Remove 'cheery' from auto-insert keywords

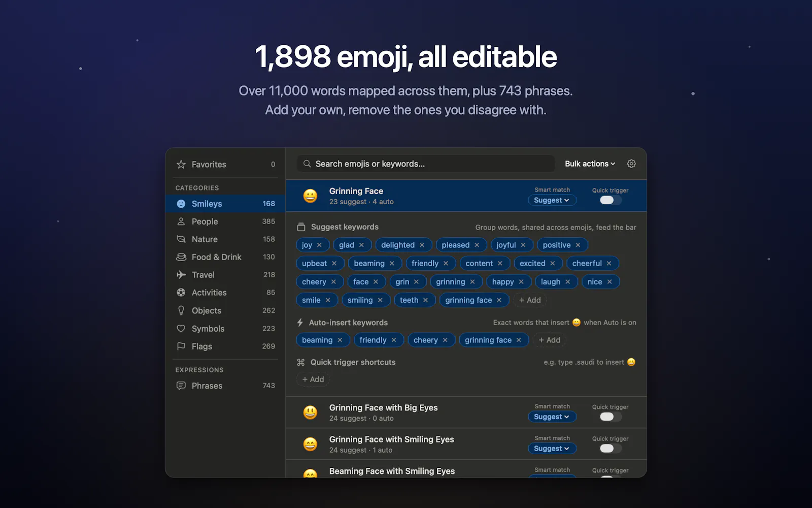click(445, 340)
